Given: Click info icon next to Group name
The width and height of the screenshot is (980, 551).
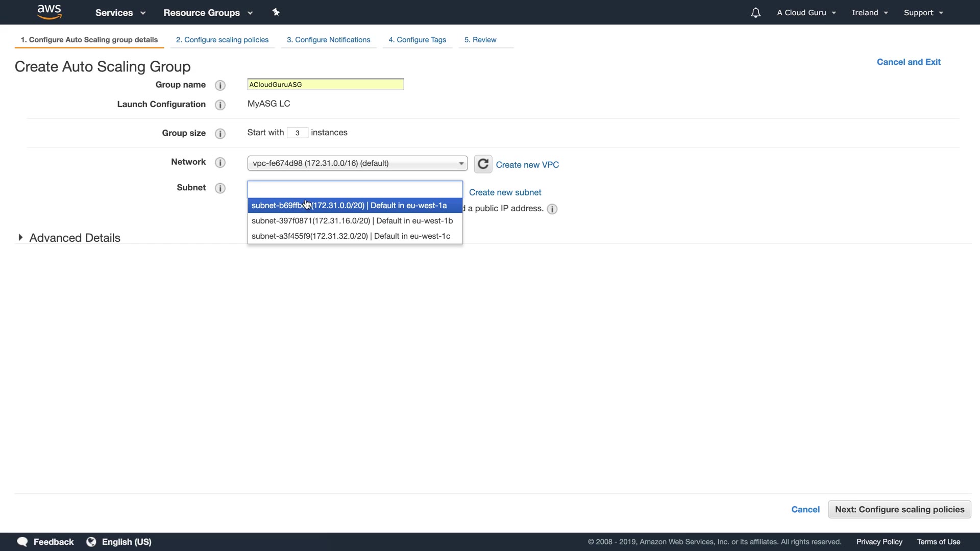Looking at the screenshot, I should pyautogui.click(x=220, y=85).
